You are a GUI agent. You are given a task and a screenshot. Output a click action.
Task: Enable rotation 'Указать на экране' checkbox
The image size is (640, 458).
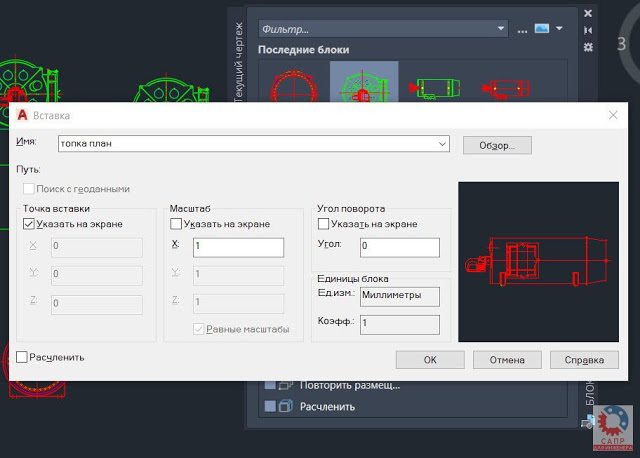[x=323, y=224]
